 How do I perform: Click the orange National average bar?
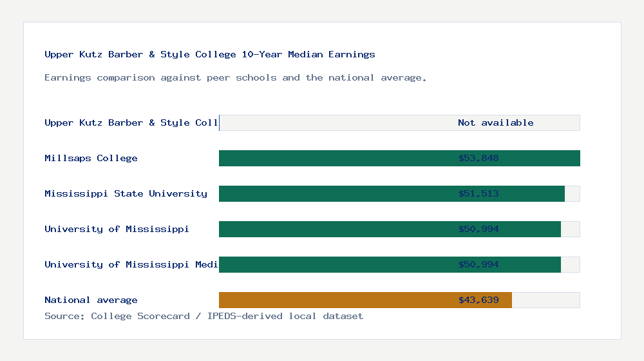[365, 300]
